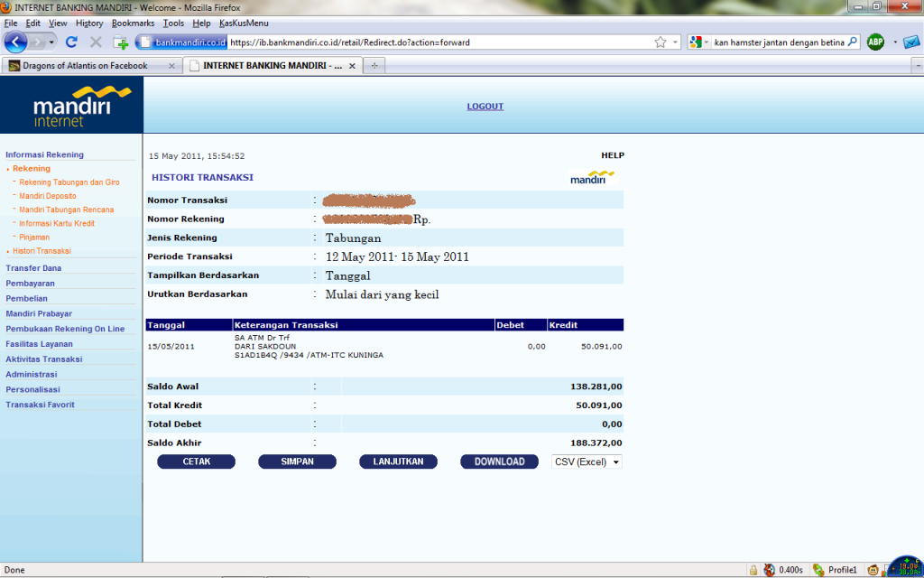The image size is (924, 578).
Task: Click the Profile1 switcher icon in status bar
Action: [x=818, y=570]
